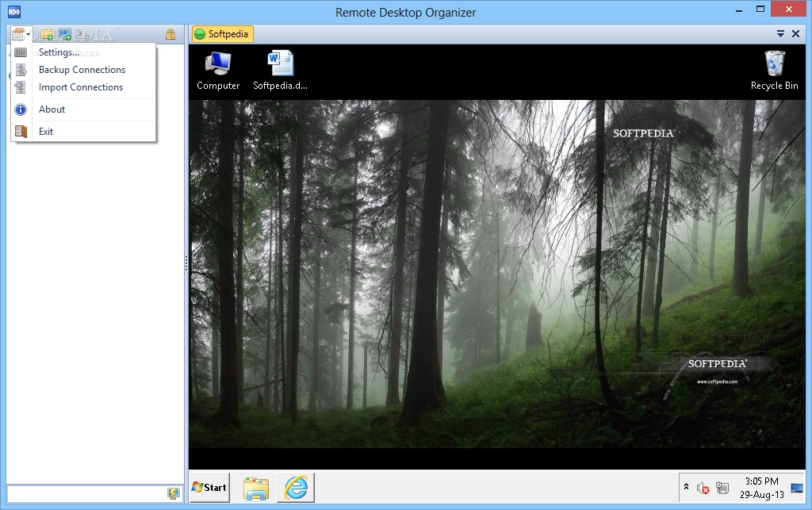812x510 pixels.
Task: Click the Computer desktop icon
Action: (x=218, y=71)
